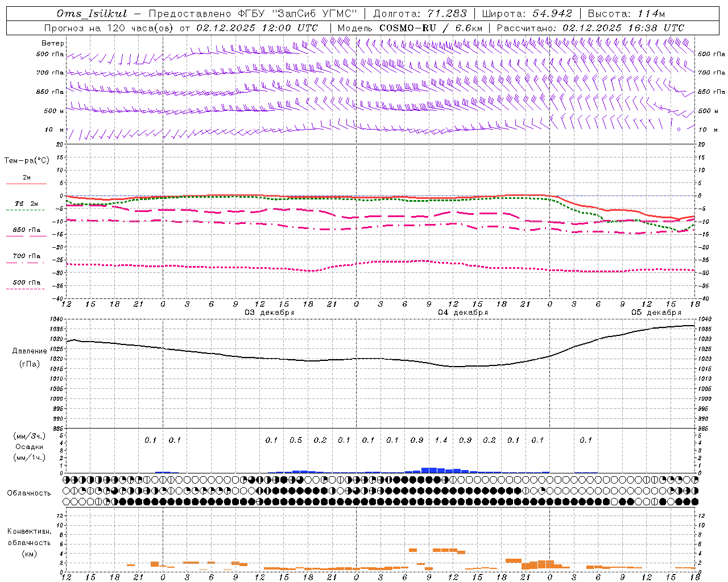Click the "Конвективн." convective cloud label
728x582 pixels.
point(29,531)
